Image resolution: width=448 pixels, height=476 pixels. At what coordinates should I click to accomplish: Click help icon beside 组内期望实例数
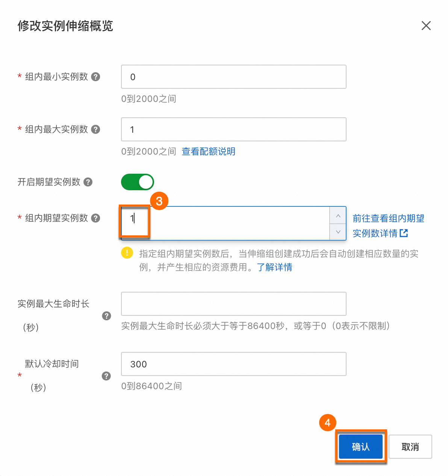coord(96,218)
